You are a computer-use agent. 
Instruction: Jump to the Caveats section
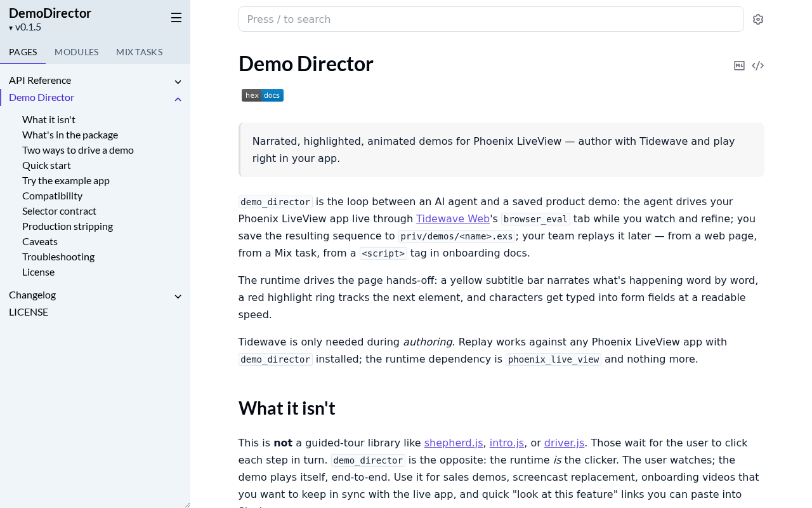[x=40, y=241]
